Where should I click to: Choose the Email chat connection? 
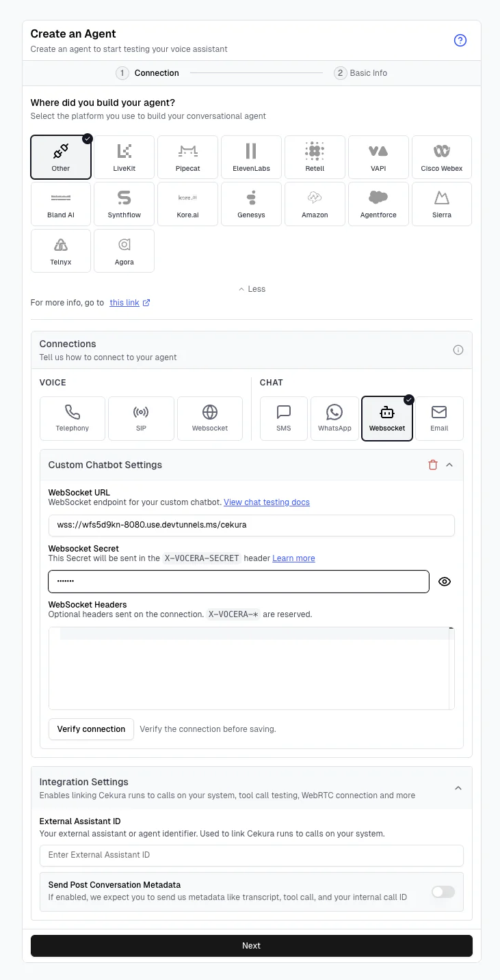pos(439,418)
